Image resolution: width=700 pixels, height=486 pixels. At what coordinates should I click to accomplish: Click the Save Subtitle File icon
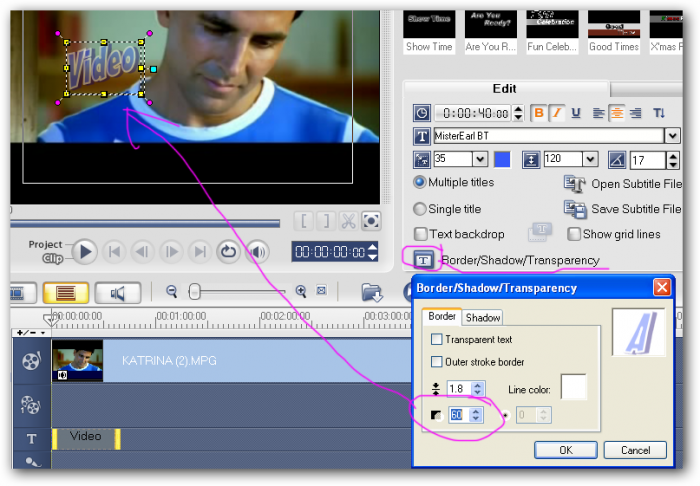575,209
